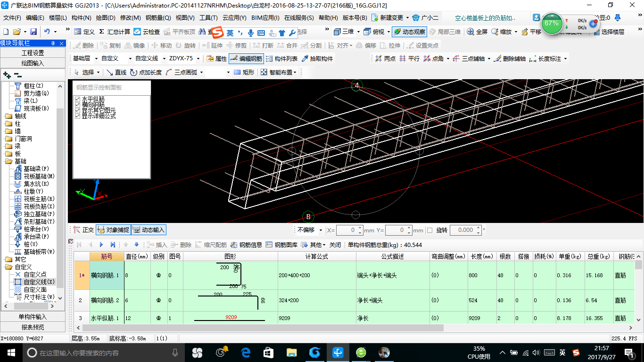Toggle 动态输入 dynamic input
The height and width of the screenshot is (362, 644).
(149, 230)
